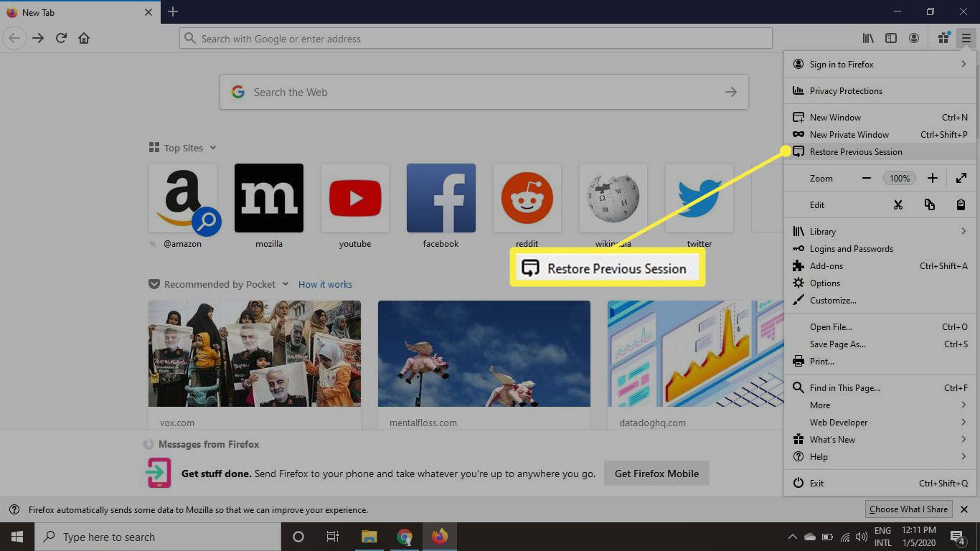Zoom in with the plus button
The image size is (980, 551).
[x=932, y=178]
